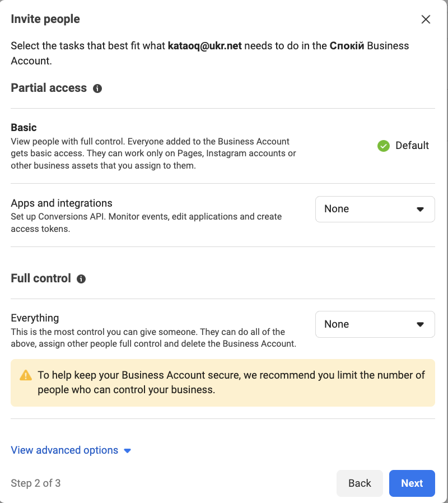This screenshot has width=448, height=503.
Task: Click the Step 2 of 3 indicator
Action: [x=36, y=483]
